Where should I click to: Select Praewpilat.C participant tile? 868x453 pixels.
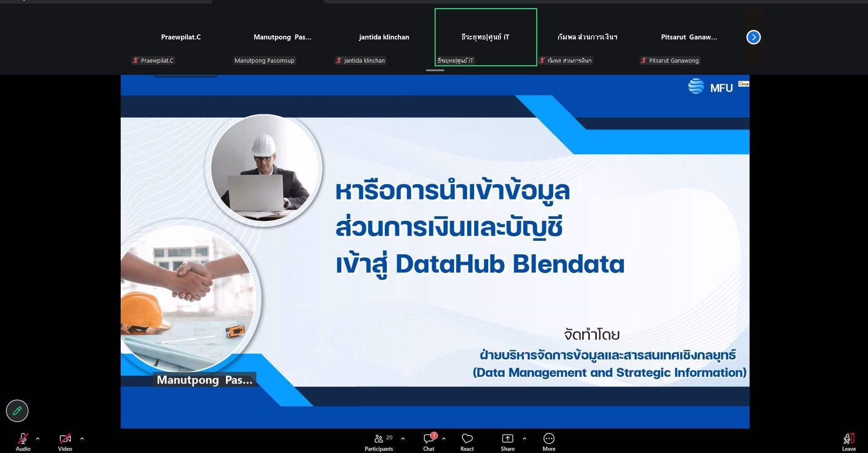(181, 37)
